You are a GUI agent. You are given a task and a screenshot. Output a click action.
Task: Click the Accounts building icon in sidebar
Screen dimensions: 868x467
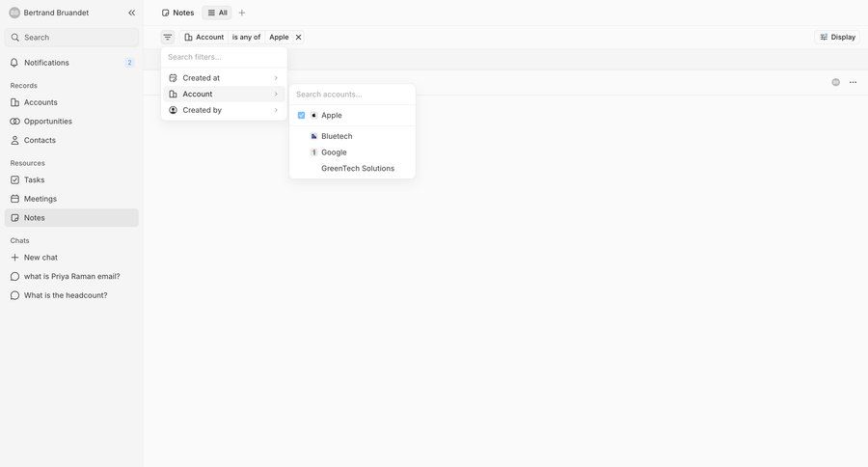(x=14, y=102)
